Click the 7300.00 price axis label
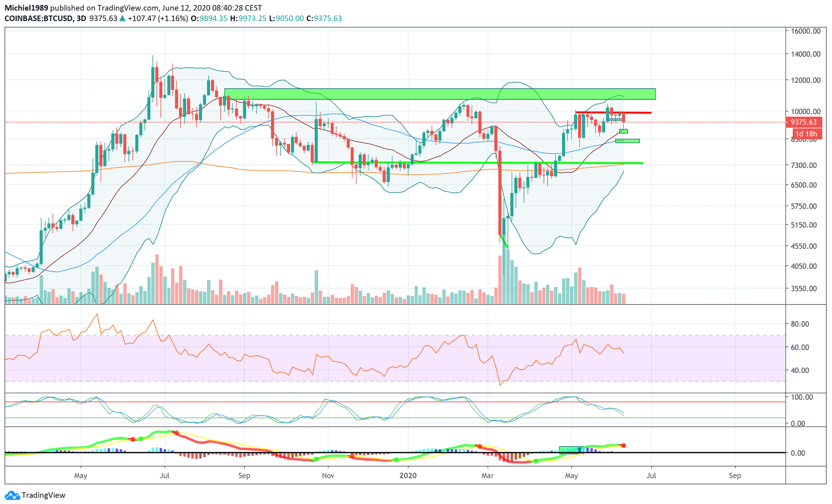832x504 pixels. pyautogui.click(x=804, y=165)
